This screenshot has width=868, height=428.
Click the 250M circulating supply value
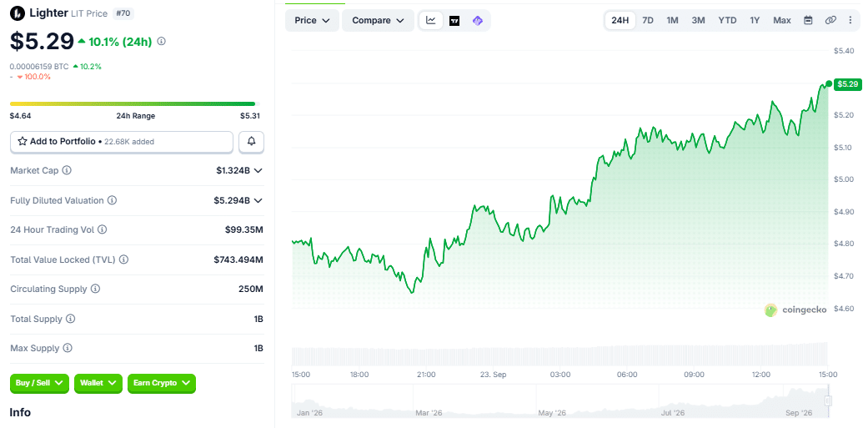pyautogui.click(x=253, y=289)
